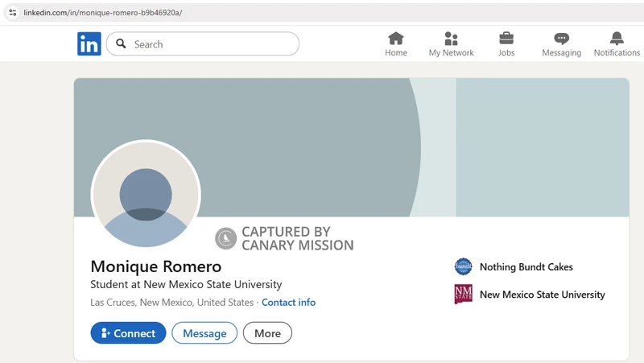Select the linkedin.com URL in the address bar
Image resolution: width=644 pixels, height=363 pixels.
(x=103, y=12)
